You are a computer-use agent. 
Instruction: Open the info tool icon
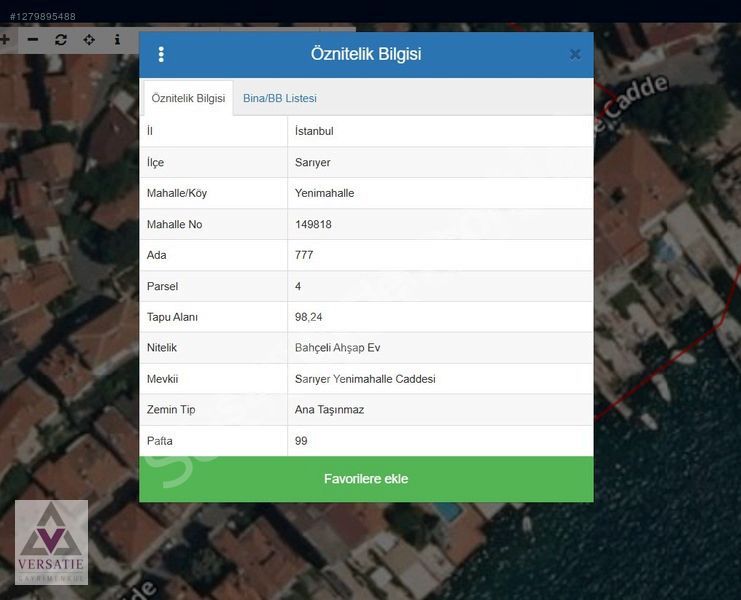click(x=117, y=40)
